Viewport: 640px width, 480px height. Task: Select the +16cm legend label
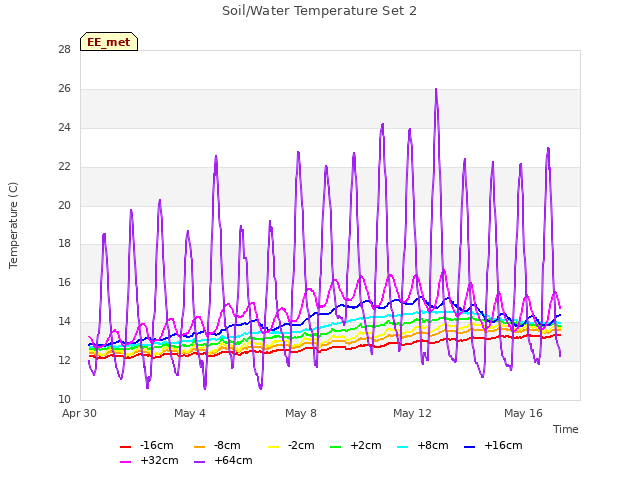(x=503, y=445)
